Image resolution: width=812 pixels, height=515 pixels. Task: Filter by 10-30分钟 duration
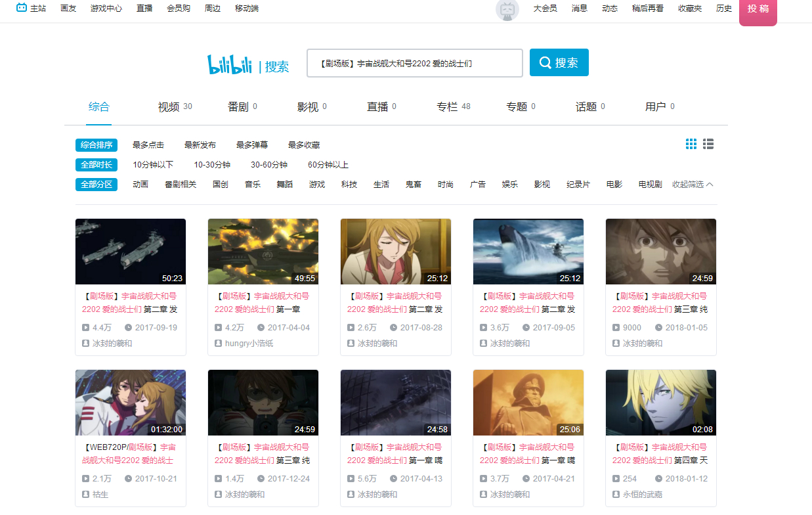[x=212, y=165]
